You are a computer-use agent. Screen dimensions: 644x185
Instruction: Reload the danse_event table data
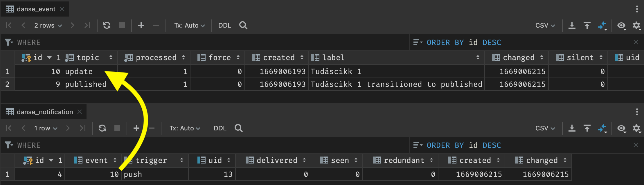click(107, 26)
